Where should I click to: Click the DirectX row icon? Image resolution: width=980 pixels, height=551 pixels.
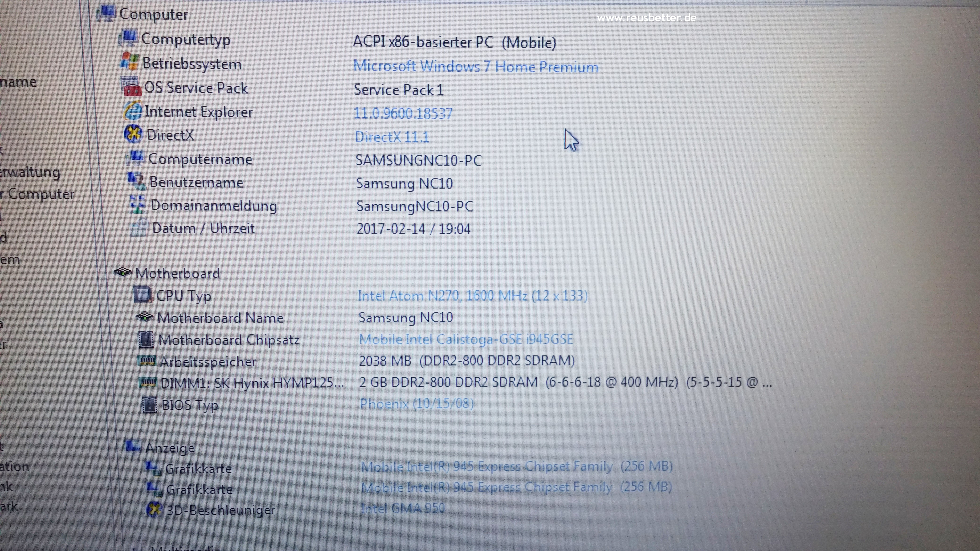pos(134,134)
